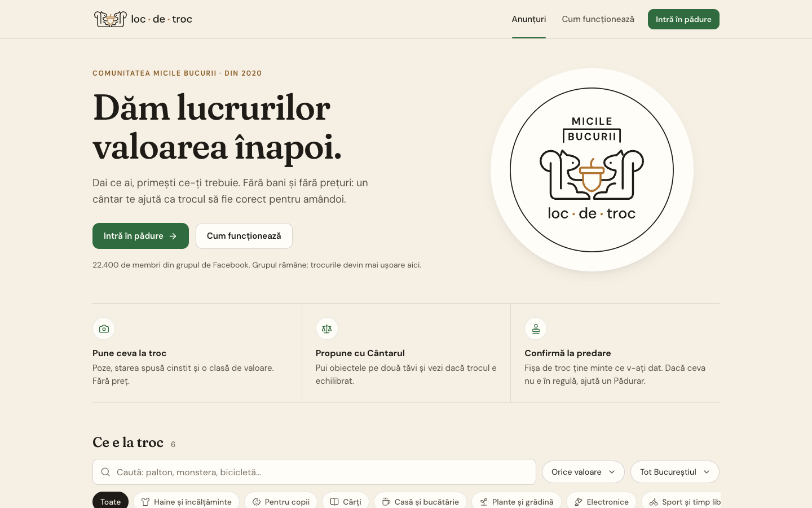This screenshot has width=812, height=508.
Task: Click the bicycle icon on Sport și timp liber chip
Action: pos(654,502)
